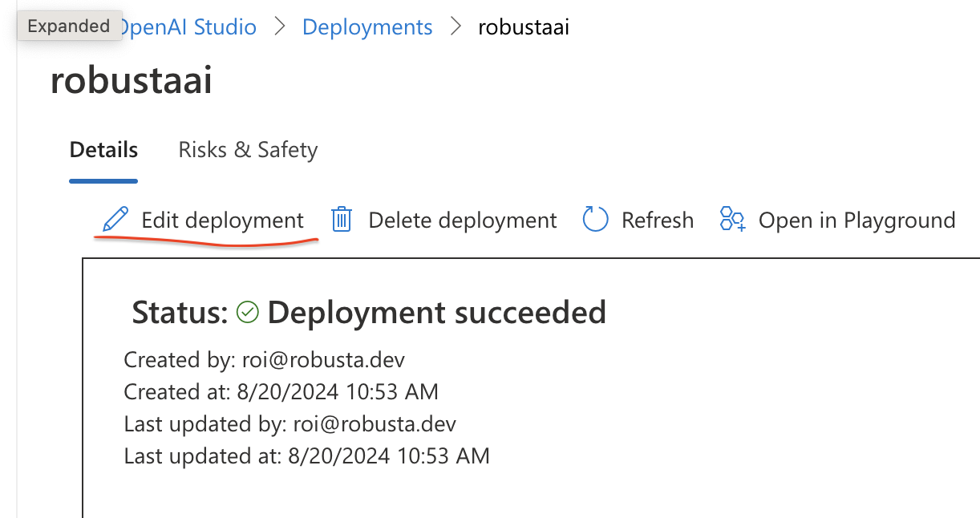Click the Created by roi@robusta.dev line
The height and width of the screenshot is (518, 980).
pyautogui.click(x=264, y=359)
